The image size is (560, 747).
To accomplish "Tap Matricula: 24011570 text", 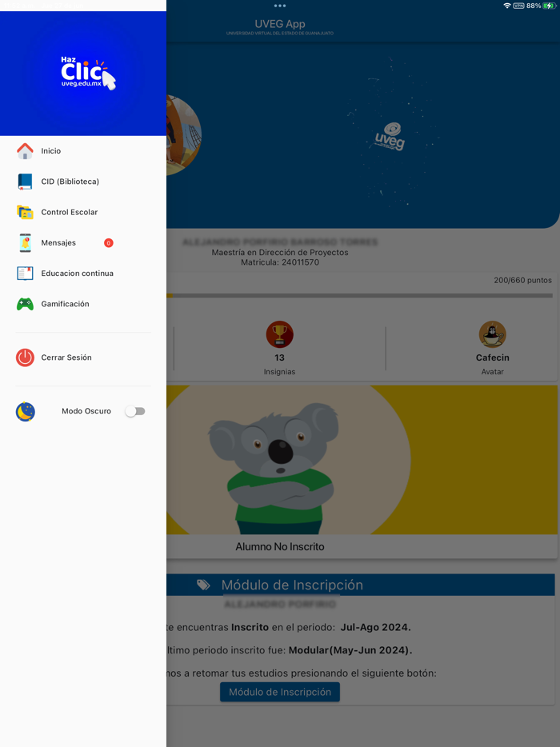I will pyautogui.click(x=280, y=262).
